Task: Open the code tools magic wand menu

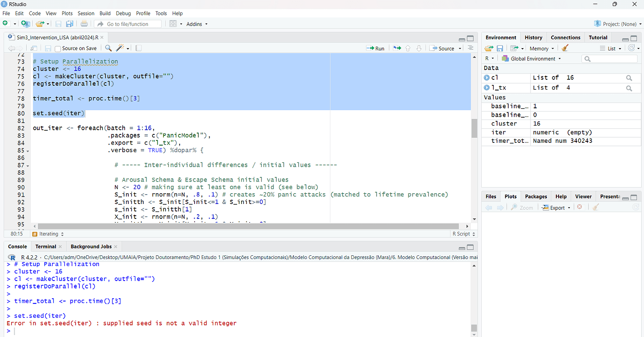Action: (x=120, y=48)
